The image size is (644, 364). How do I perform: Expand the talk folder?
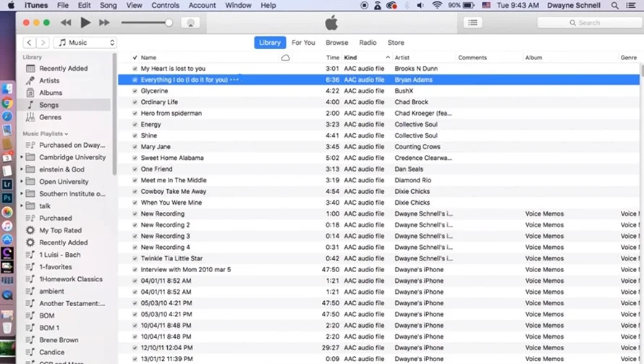pos(22,206)
